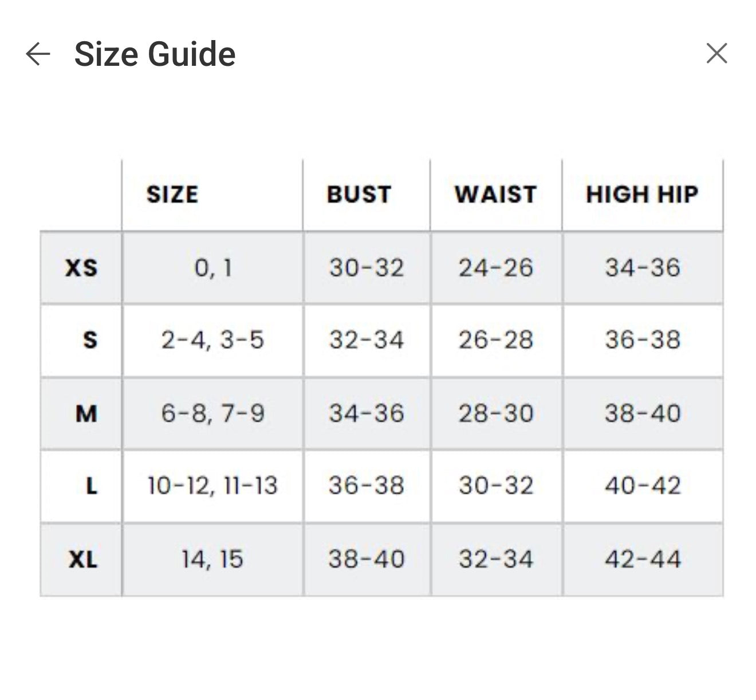This screenshot has width=756, height=700.
Task: Tap the S high hip value 36-38
Action: click(x=643, y=341)
